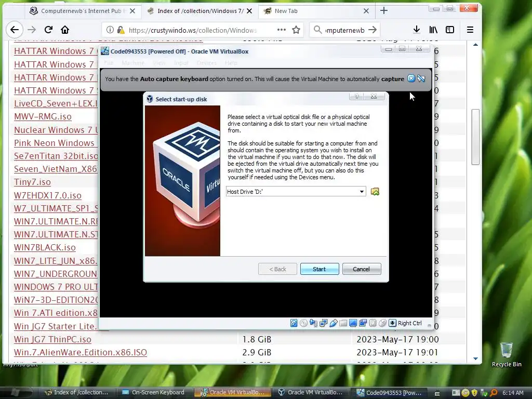Go back with the Firefox back arrow
532x399 pixels.
coord(14,30)
